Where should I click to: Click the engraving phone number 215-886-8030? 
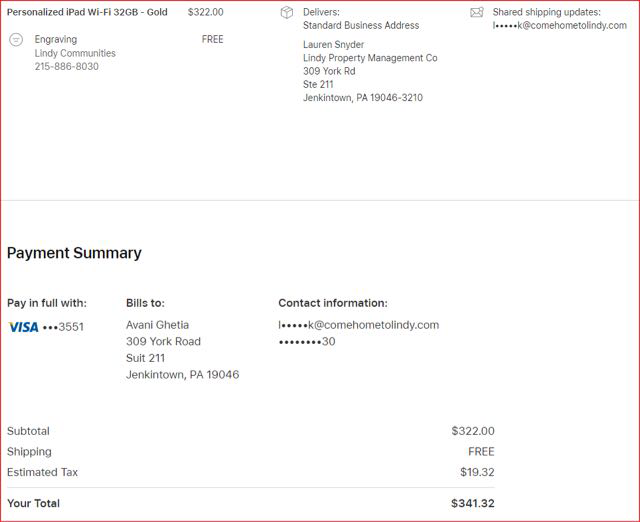[67, 67]
